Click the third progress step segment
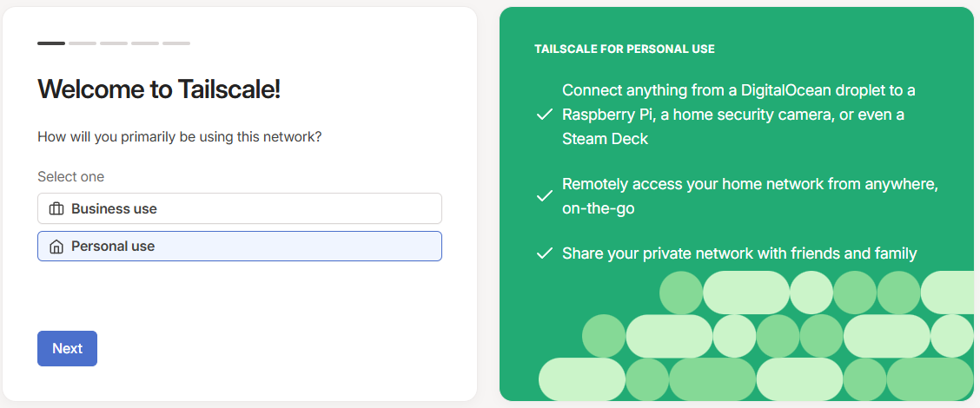The height and width of the screenshot is (408, 980). pos(114,43)
